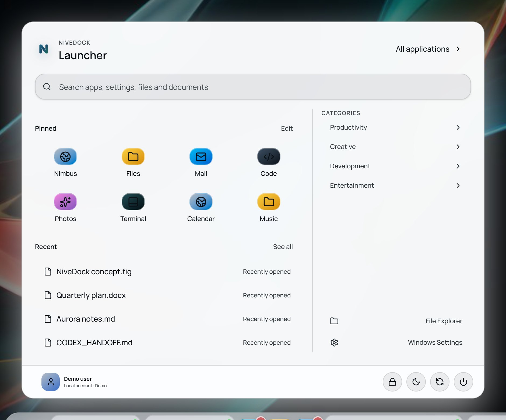Image resolution: width=506 pixels, height=420 pixels.
Task: Open Aurora notes.md recent file
Action: [167, 319]
